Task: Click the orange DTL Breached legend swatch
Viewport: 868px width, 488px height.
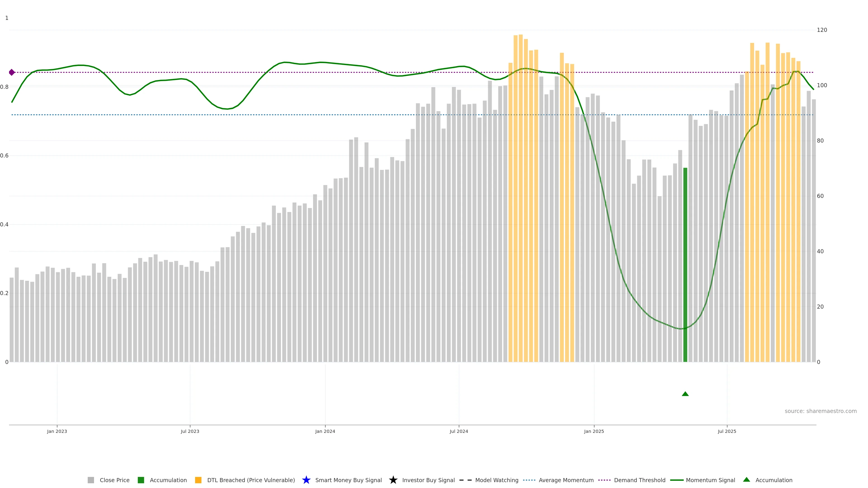Action: pos(198,480)
